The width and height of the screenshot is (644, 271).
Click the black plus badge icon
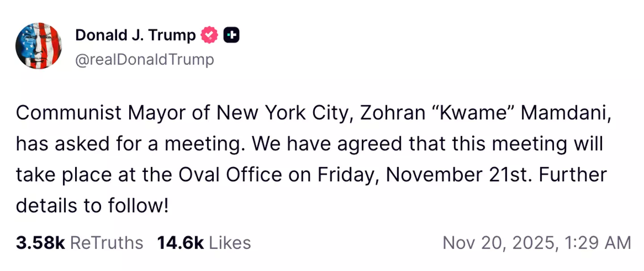coord(232,35)
